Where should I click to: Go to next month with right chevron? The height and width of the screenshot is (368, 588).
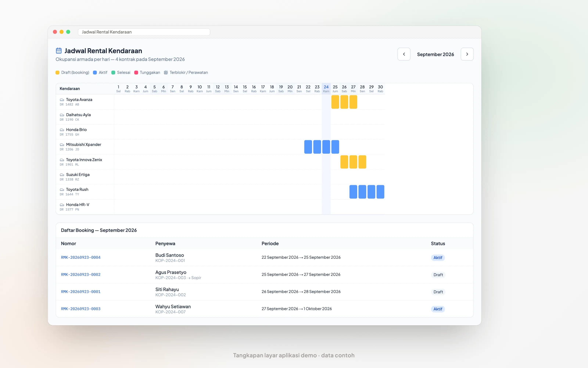[x=467, y=54]
